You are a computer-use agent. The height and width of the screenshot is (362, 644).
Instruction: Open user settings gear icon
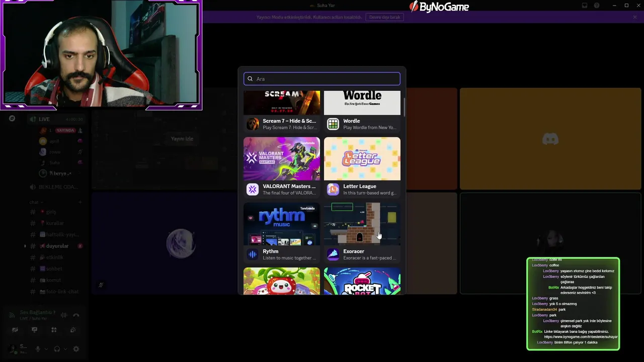76,349
